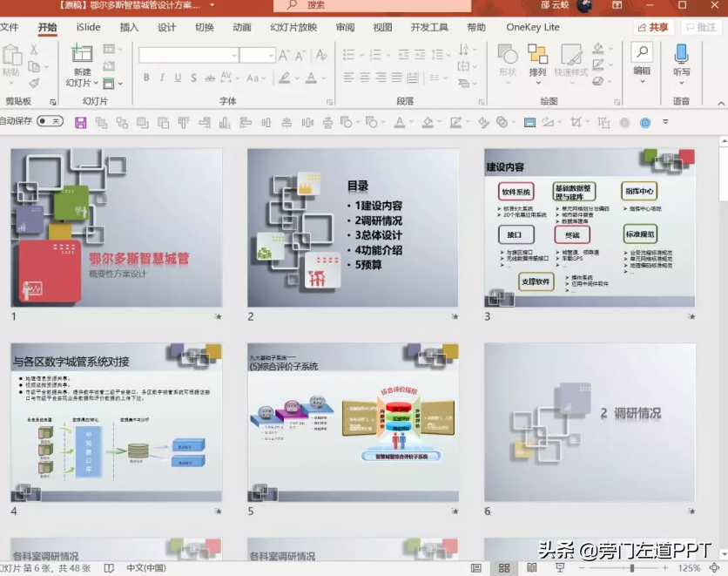Open the Change Case Aa dropdown
This screenshot has width=728, height=576.
(255, 78)
